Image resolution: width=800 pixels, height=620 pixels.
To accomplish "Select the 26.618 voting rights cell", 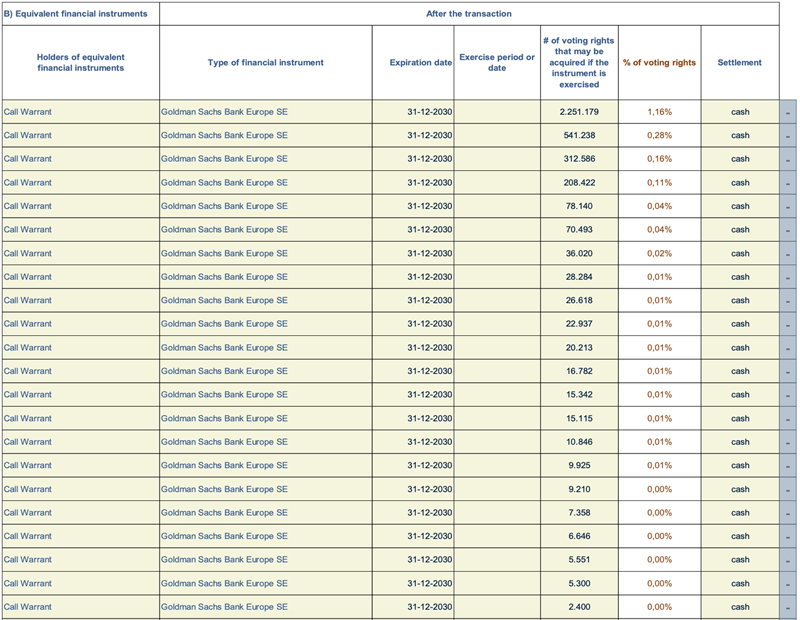I will [x=579, y=300].
